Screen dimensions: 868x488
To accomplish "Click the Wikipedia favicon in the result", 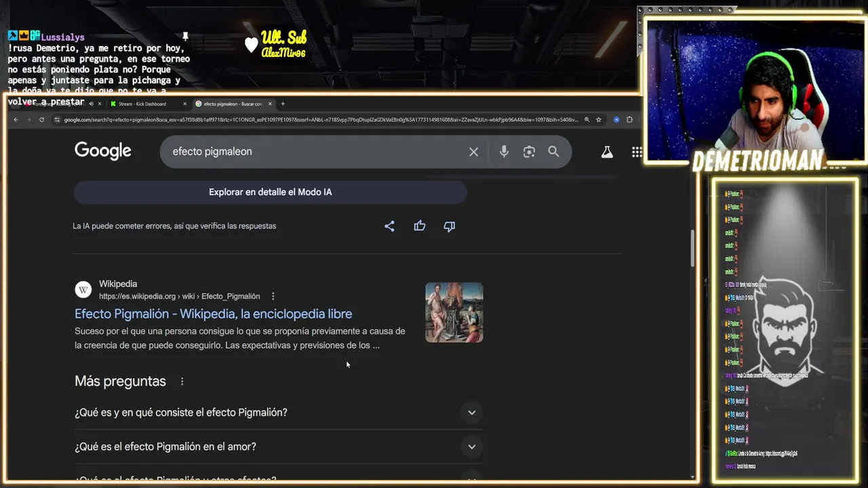I will click(x=83, y=290).
